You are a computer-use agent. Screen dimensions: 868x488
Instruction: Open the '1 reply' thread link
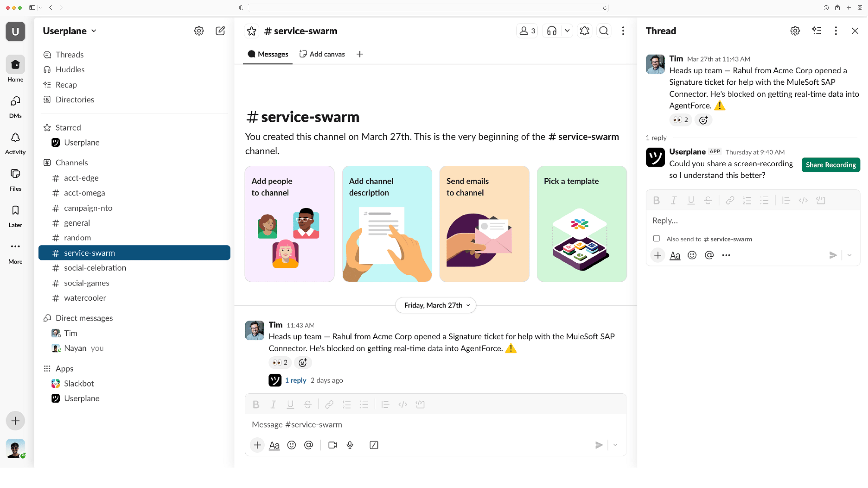[x=295, y=380]
